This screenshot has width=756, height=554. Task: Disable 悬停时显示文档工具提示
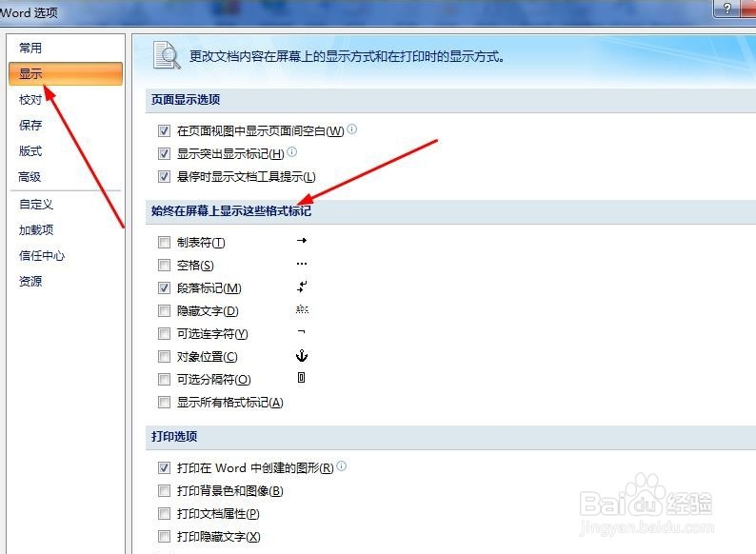click(x=164, y=176)
